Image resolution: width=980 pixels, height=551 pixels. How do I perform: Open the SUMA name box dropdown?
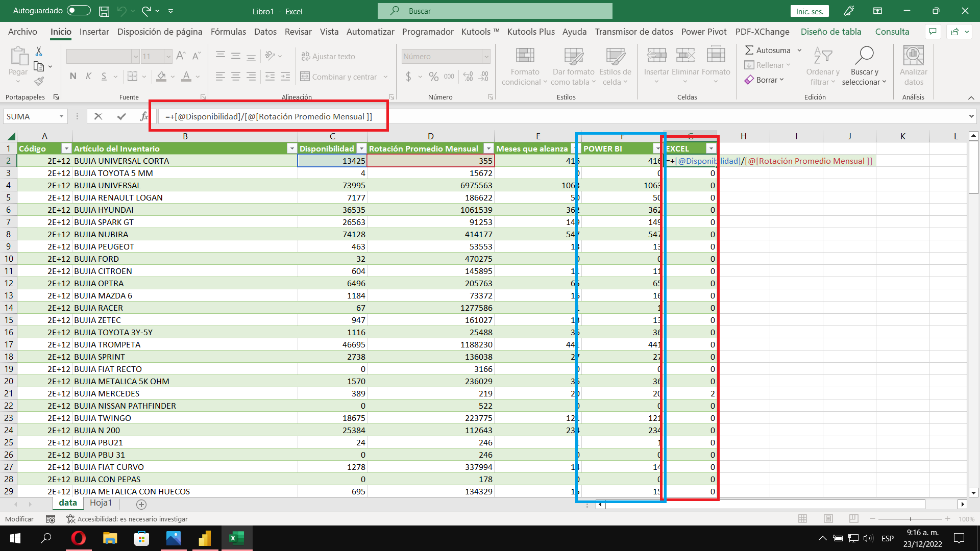tap(61, 117)
